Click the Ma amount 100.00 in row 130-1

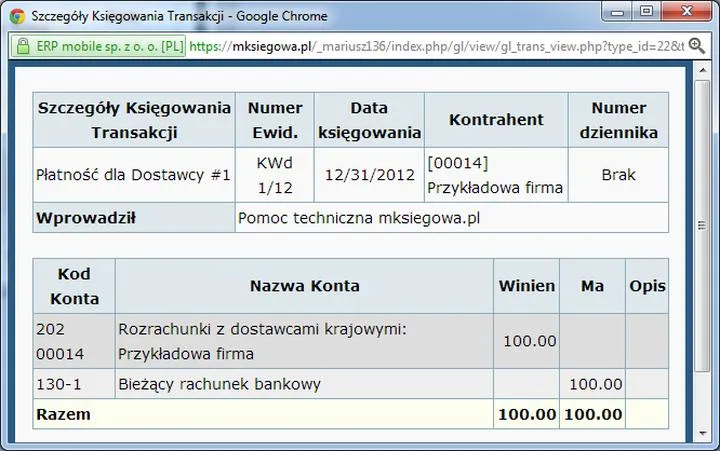[x=596, y=384]
